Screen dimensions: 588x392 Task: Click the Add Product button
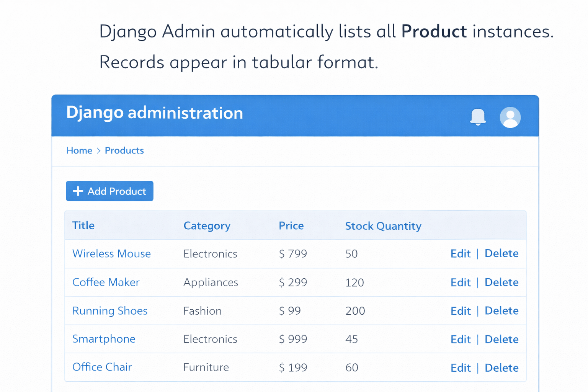(x=109, y=191)
